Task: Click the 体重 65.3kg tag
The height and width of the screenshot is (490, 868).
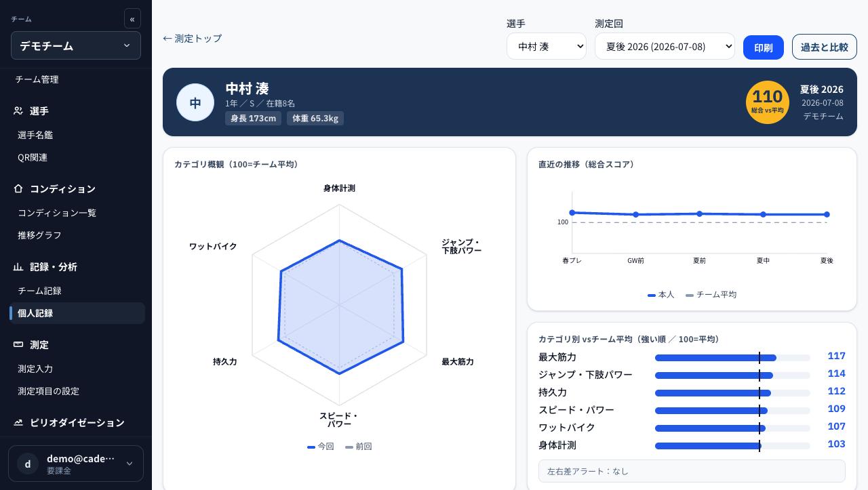Action: pos(315,119)
